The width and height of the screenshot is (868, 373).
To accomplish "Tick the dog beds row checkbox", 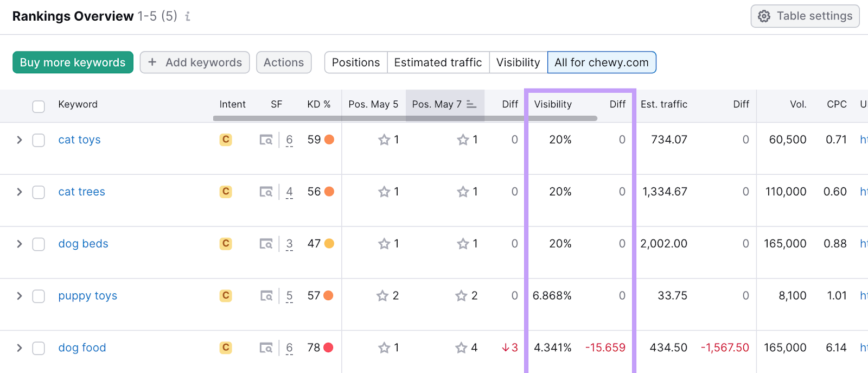I will 39,244.
